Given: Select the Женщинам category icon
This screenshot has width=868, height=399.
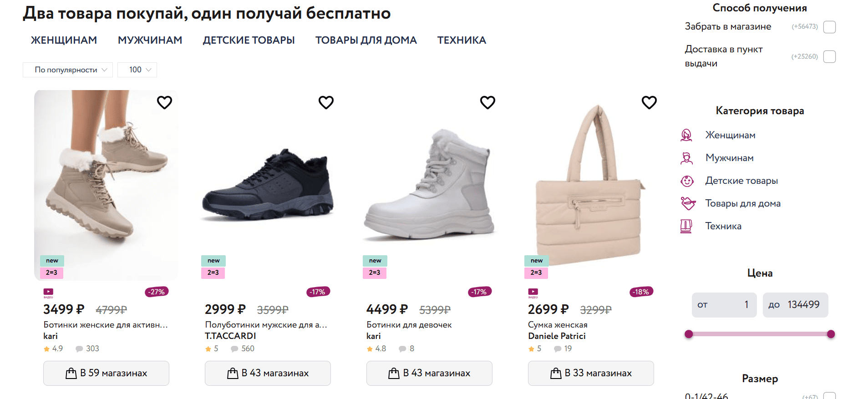Looking at the screenshot, I should tap(686, 135).
